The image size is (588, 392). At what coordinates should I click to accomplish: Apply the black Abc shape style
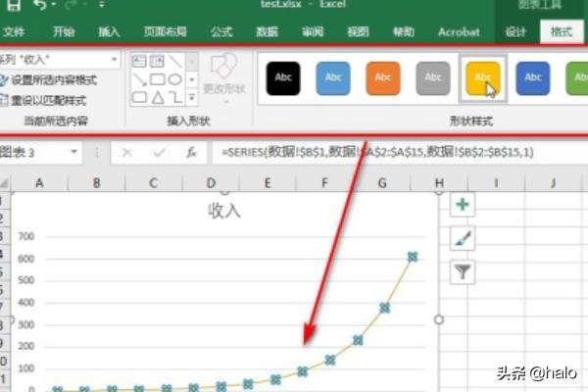coord(283,78)
